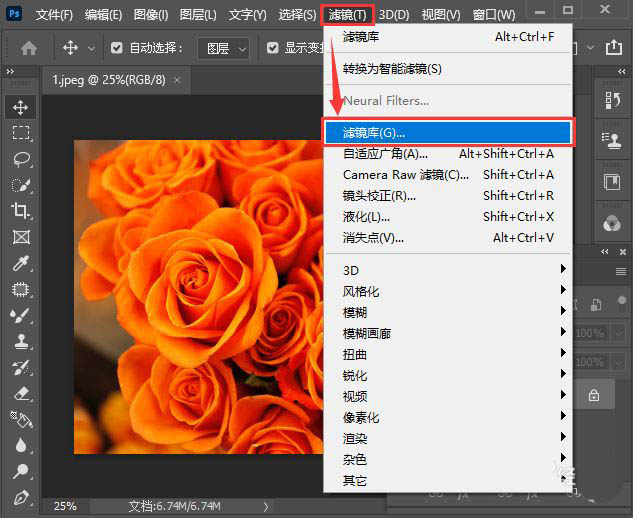Expand the 扭曲 filter submenu
Viewport: 633px width, 518px height.
pyautogui.click(x=448, y=354)
